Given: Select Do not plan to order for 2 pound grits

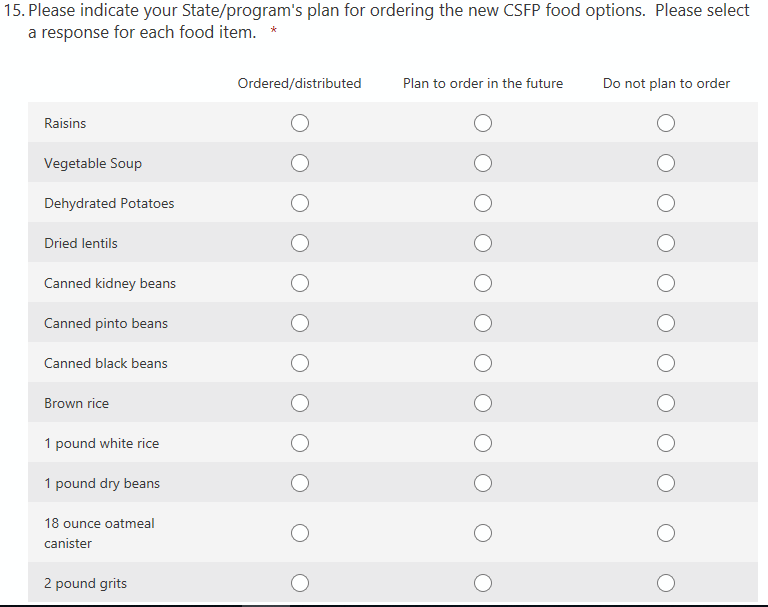Looking at the screenshot, I should tap(666, 583).
